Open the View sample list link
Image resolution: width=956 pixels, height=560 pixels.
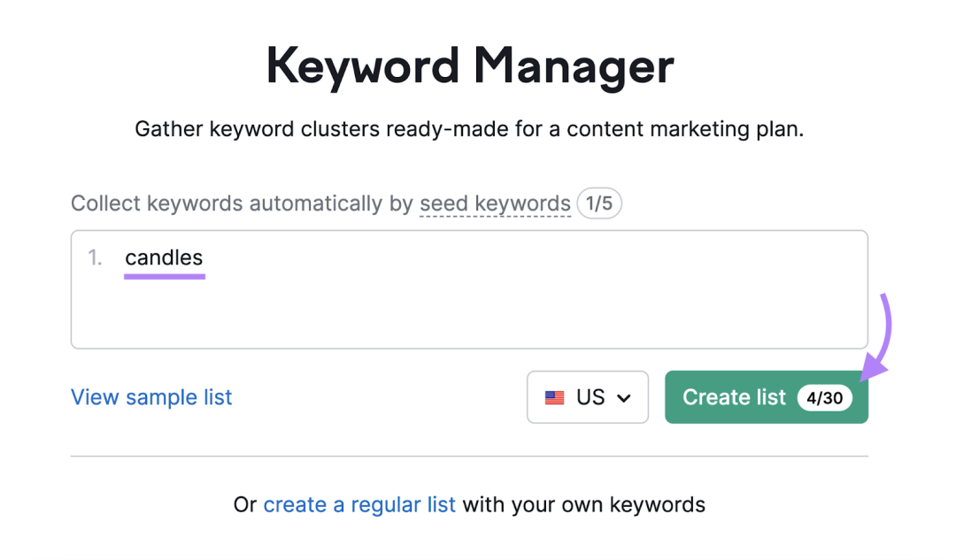(151, 397)
